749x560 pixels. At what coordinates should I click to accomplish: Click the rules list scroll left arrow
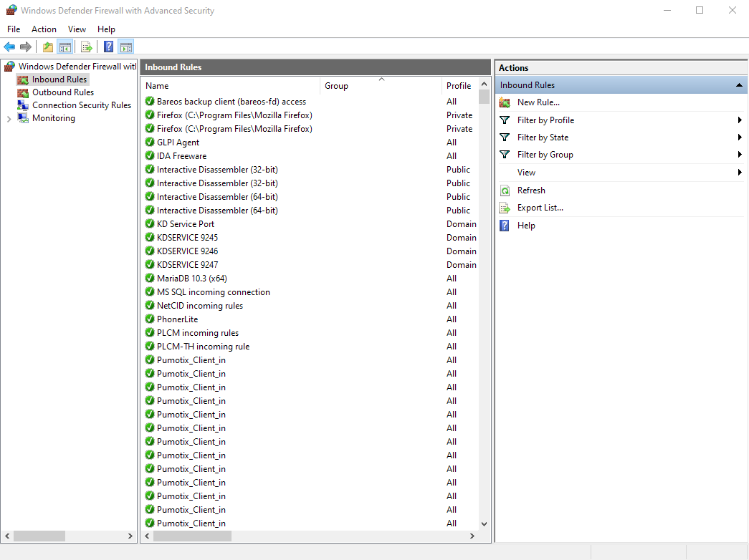pos(147,536)
